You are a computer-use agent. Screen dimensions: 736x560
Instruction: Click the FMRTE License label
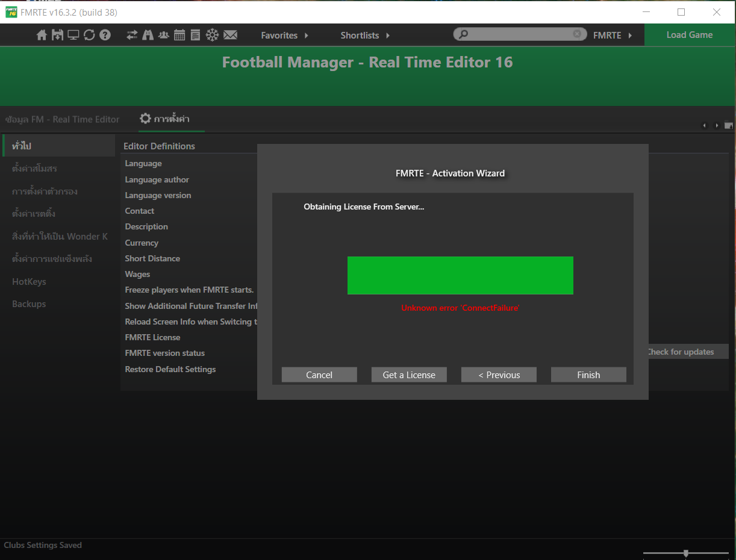click(x=152, y=337)
